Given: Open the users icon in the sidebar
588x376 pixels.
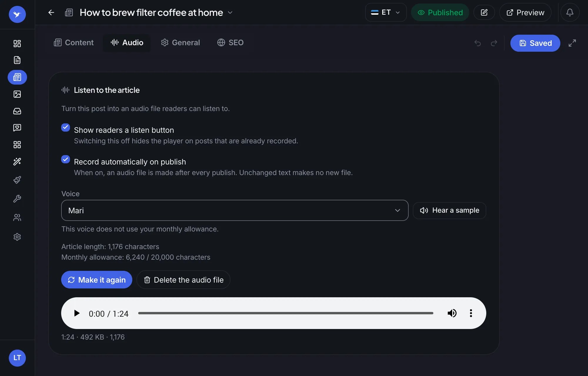Looking at the screenshot, I should tap(17, 218).
